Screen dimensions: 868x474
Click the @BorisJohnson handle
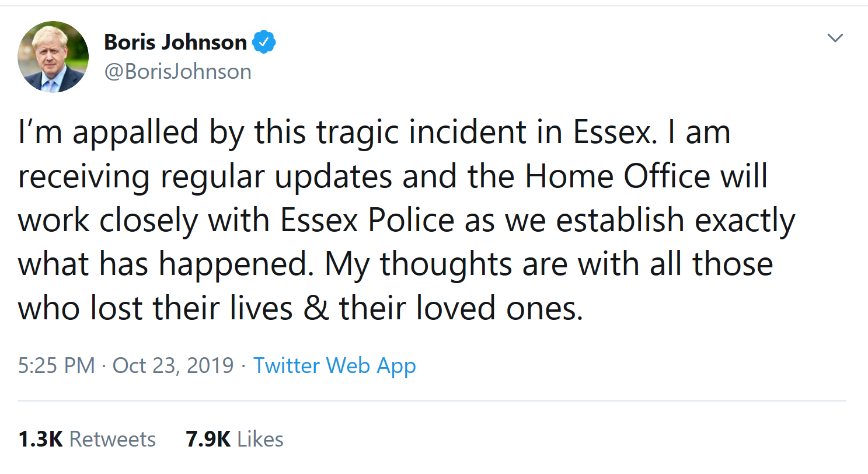[177, 71]
